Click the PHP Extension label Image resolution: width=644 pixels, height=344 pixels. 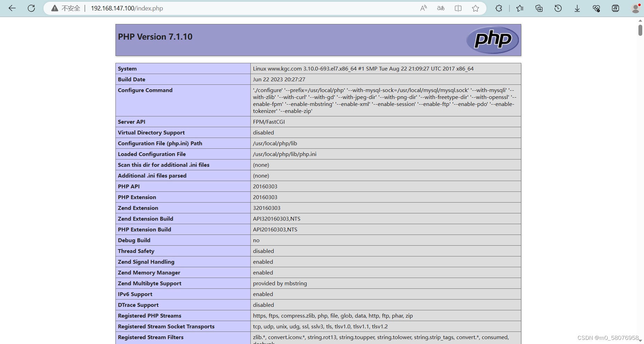click(x=137, y=197)
